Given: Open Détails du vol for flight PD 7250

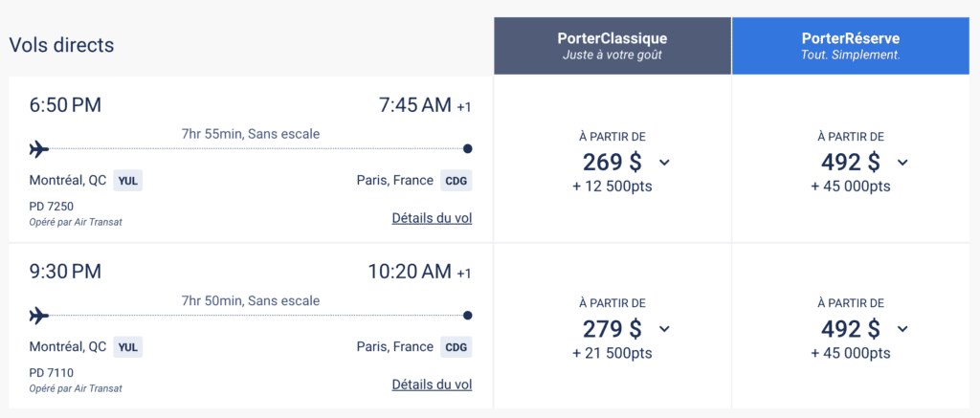Looking at the screenshot, I should pyautogui.click(x=432, y=218).
